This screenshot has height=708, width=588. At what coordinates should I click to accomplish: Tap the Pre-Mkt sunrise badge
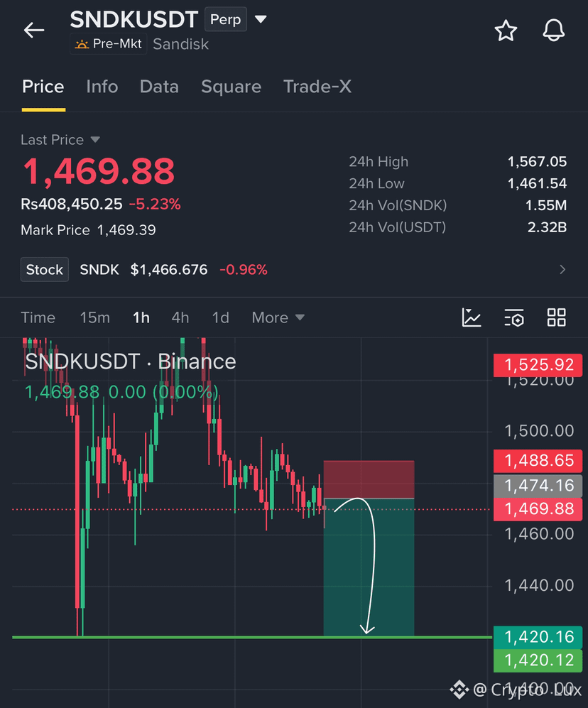109,44
